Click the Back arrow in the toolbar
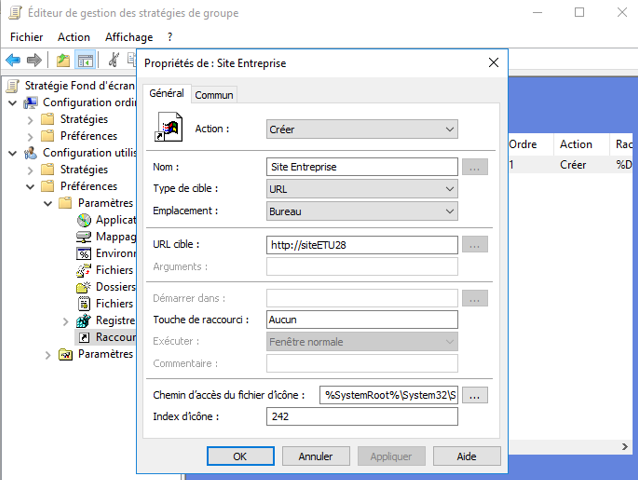The image size is (638, 480). click(14, 60)
